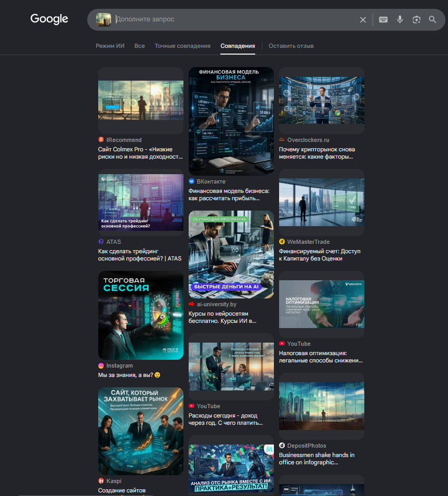Click the Google logo
Image resolution: width=448 pixels, height=496 pixels.
point(49,19)
